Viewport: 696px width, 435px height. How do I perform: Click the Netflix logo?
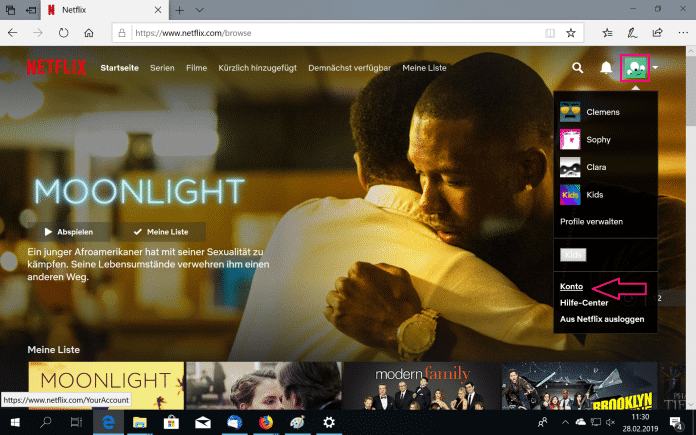coord(56,68)
